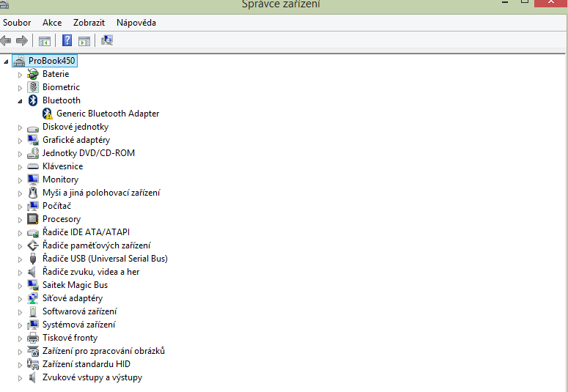
Task: Click the Baterie battery icon
Action: click(33, 74)
